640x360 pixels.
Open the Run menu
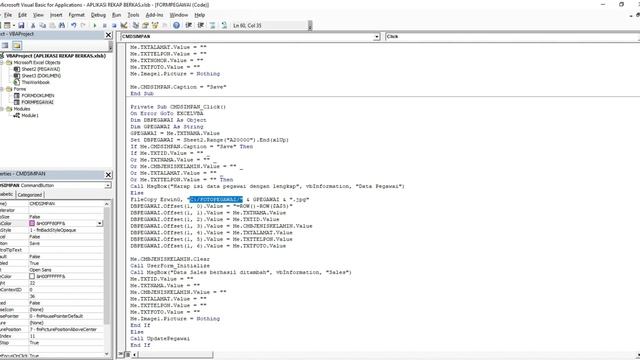pyautogui.click(x=117, y=15)
